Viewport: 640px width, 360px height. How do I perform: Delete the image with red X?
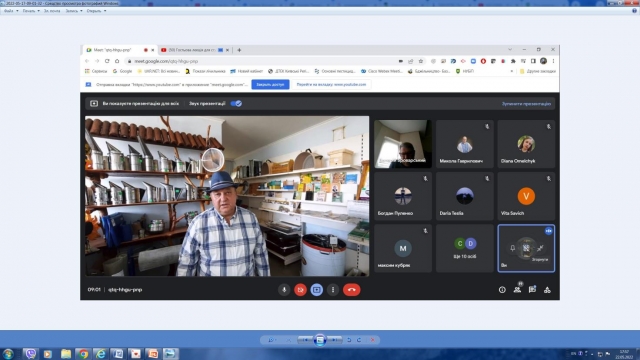[372, 340]
